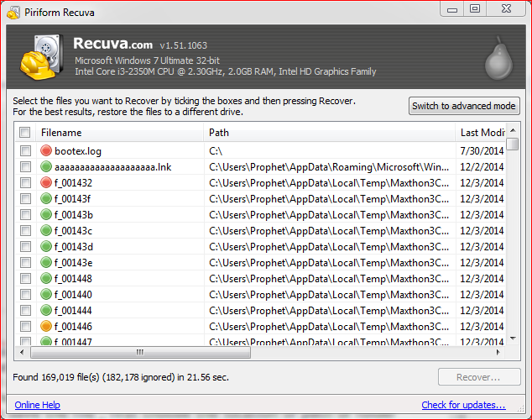The height and width of the screenshot is (420, 532).
Task: Click green status dot beside f_001444
Action: point(46,310)
